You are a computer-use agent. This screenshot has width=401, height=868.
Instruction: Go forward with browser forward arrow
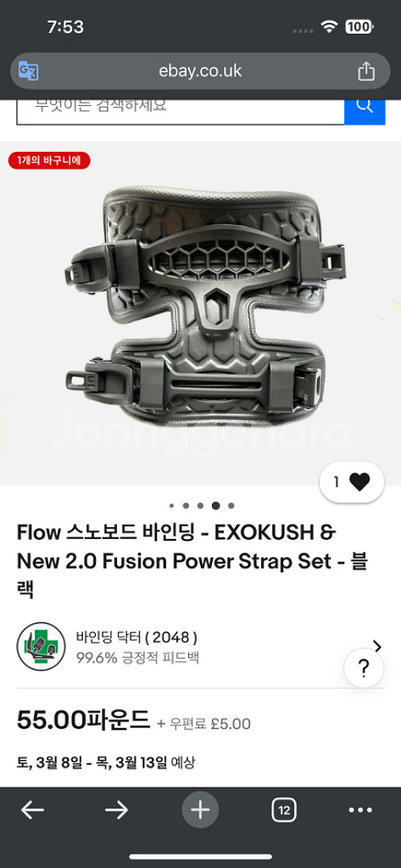pyautogui.click(x=116, y=810)
